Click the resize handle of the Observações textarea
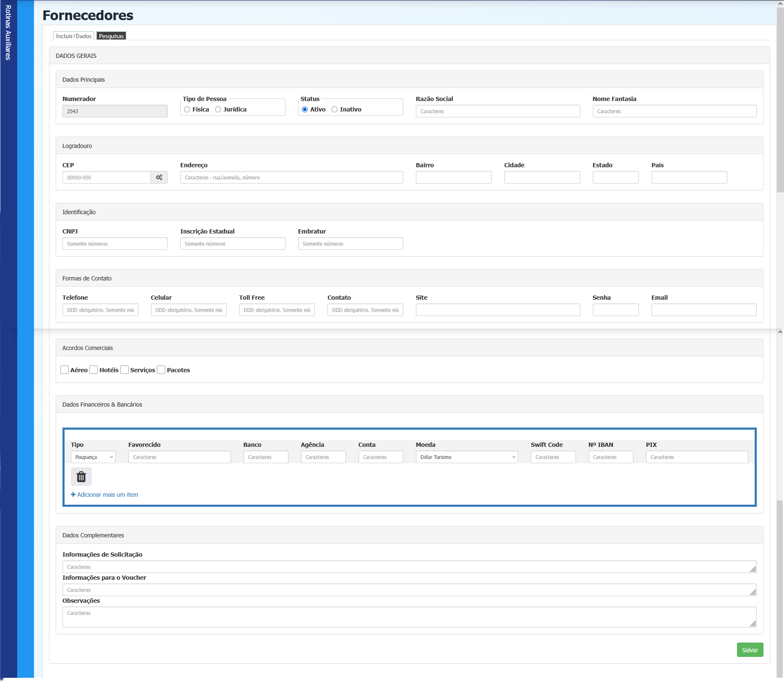This screenshot has width=784, height=682. (753, 624)
